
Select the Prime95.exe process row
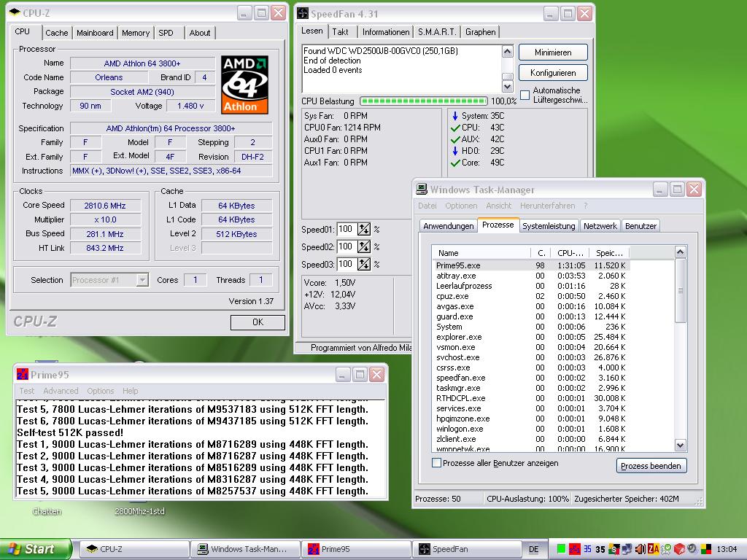pyautogui.click(x=531, y=265)
